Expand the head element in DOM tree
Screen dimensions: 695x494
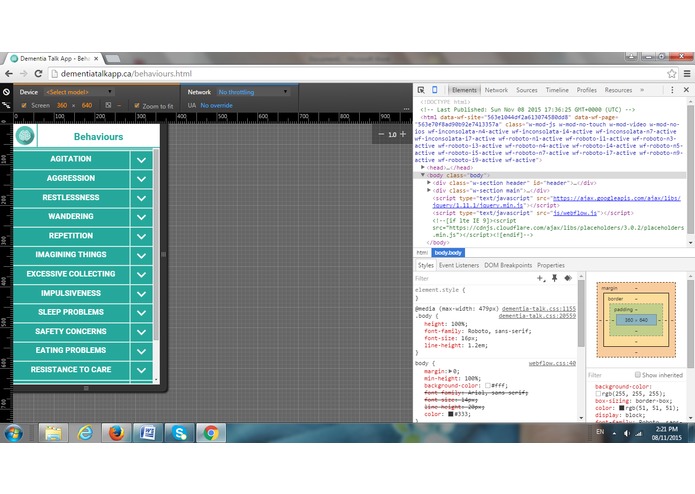point(423,167)
